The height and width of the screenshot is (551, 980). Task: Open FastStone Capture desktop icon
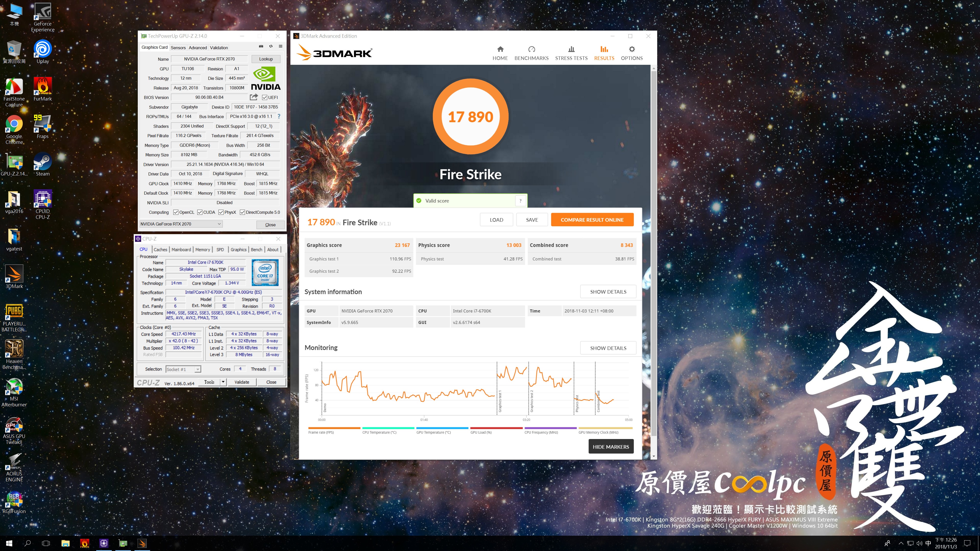14,92
